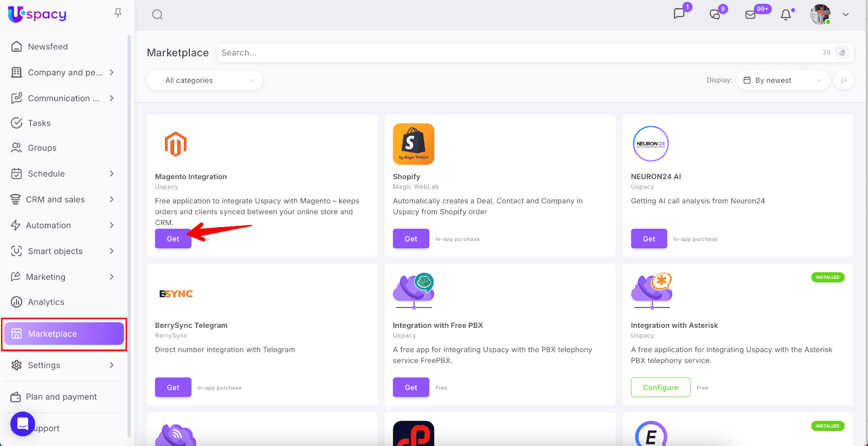Open the Magento Integration title
This screenshot has width=868, height=446.
(191, 177)
